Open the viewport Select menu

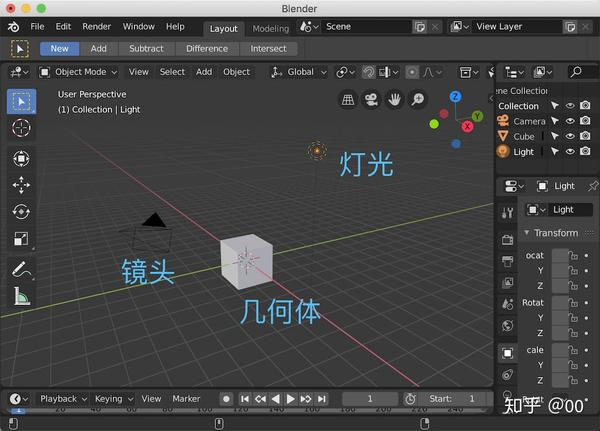click(x=172, y=72)
